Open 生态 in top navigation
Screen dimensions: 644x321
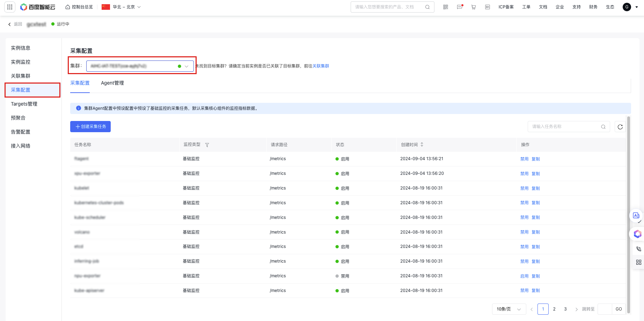tap(610, 7)
